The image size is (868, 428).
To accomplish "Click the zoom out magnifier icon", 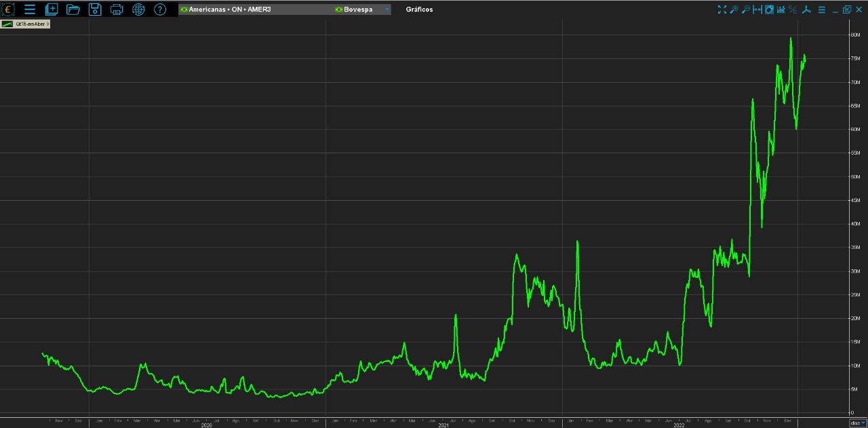I will [745, 9].
